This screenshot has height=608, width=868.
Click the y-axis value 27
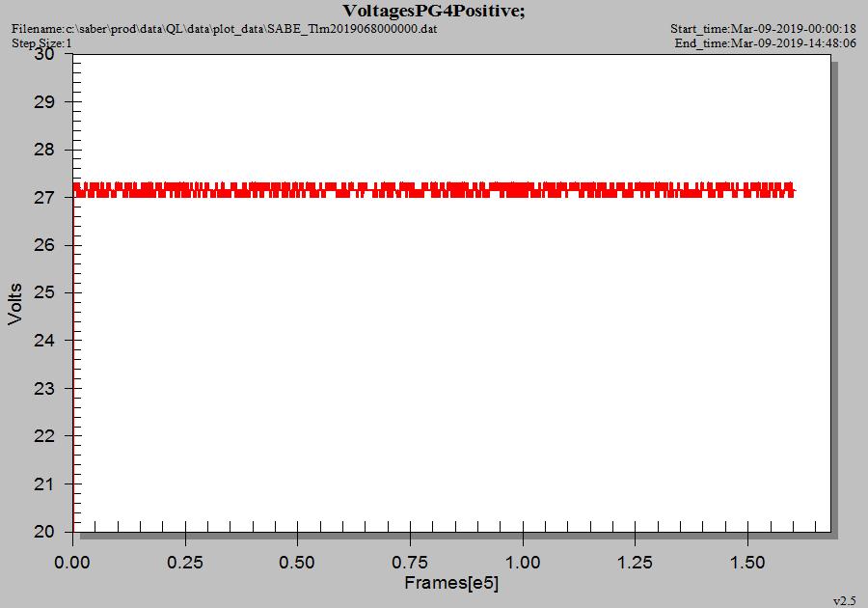(44, 197)
